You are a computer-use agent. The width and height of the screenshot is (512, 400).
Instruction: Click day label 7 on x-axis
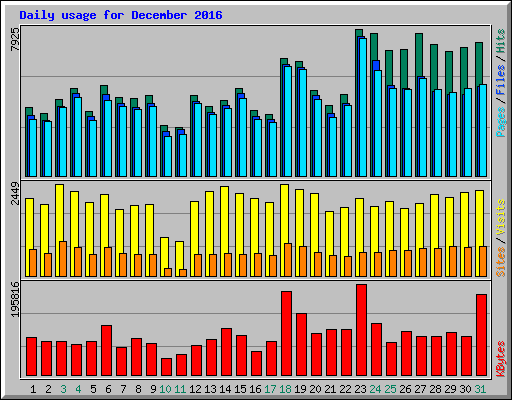123,389
